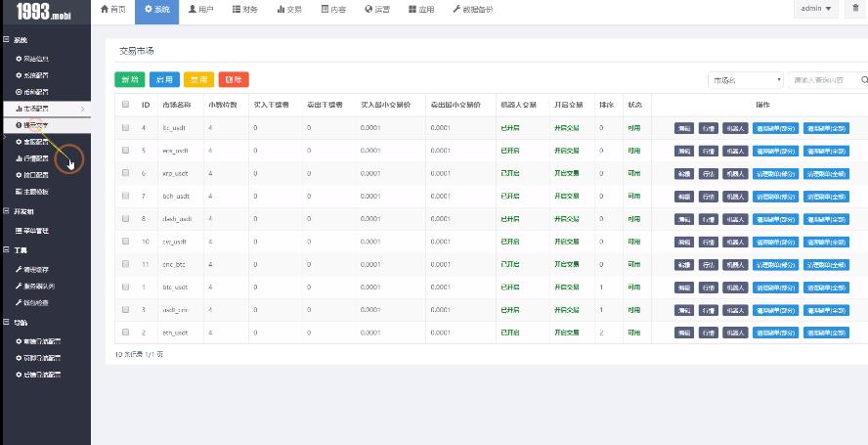The image size is (868, 445).
Task: Open the 内容 top menu tab
Action: (332, 9)
